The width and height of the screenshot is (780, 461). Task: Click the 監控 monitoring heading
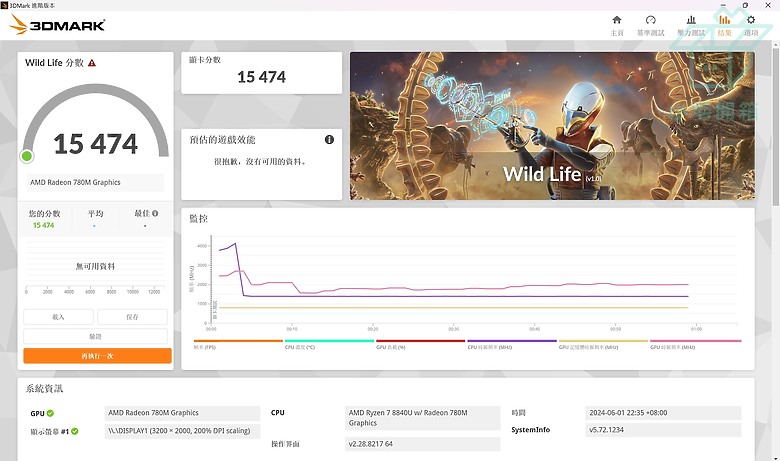click(198, 219)
